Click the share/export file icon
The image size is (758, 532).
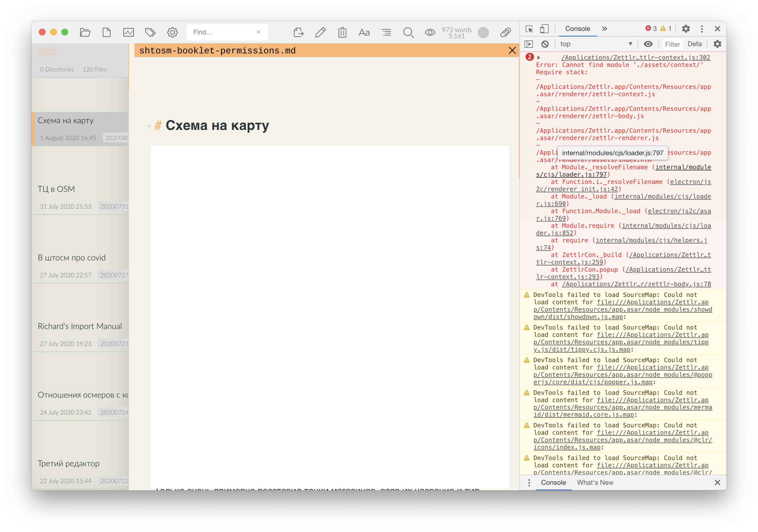click(x=299, y=32)
